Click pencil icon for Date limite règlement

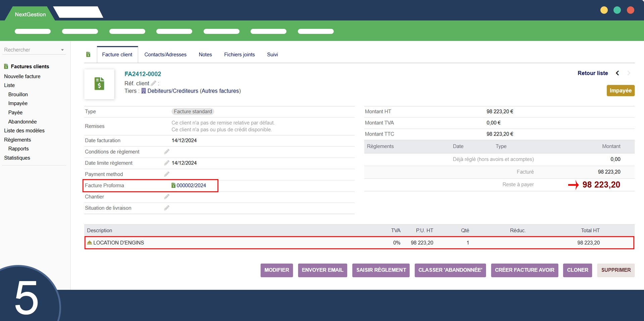click(167, 163)
